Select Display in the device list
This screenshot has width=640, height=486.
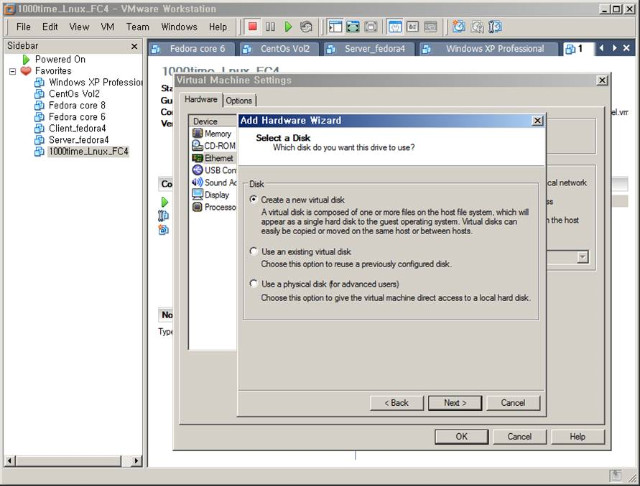click(x=211, y=195)
